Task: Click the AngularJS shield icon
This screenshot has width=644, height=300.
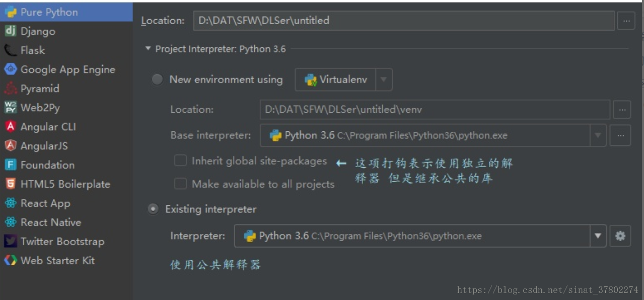Action: [x=11, y=145]
